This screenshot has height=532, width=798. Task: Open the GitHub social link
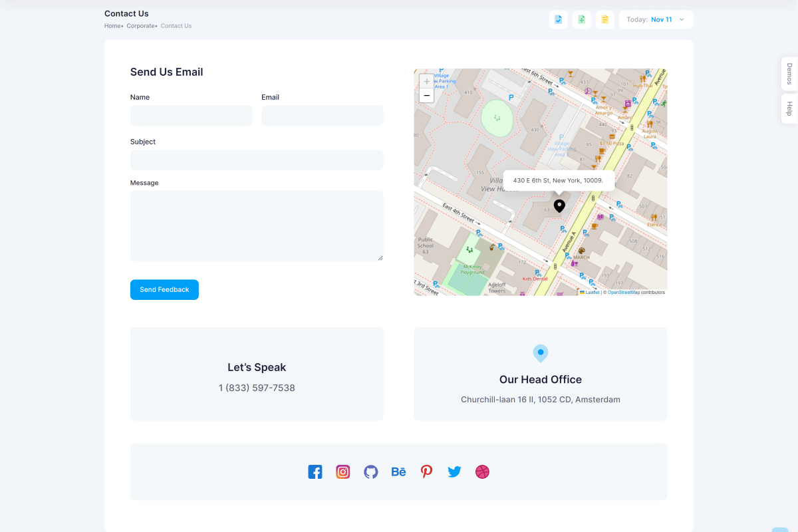click(371, 472)
